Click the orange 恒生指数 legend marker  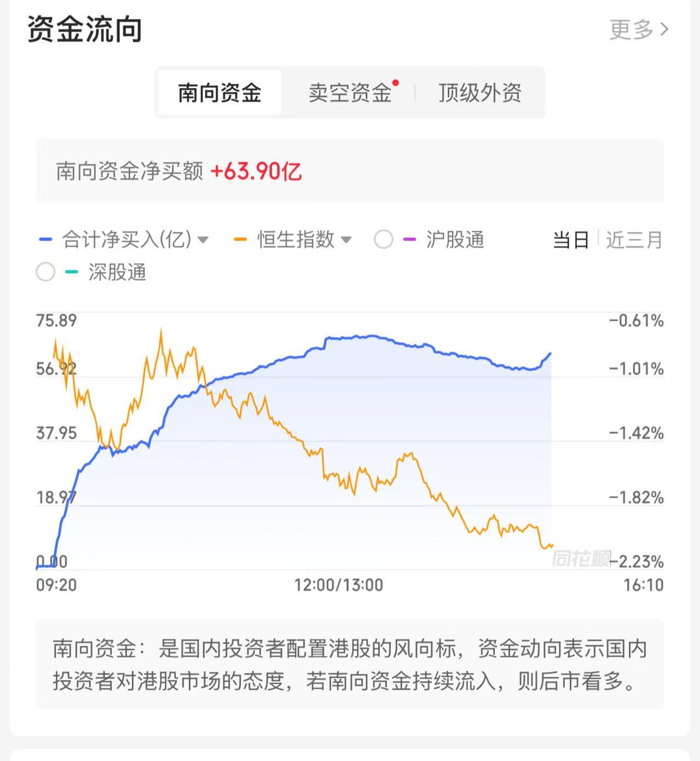(240, 240)
